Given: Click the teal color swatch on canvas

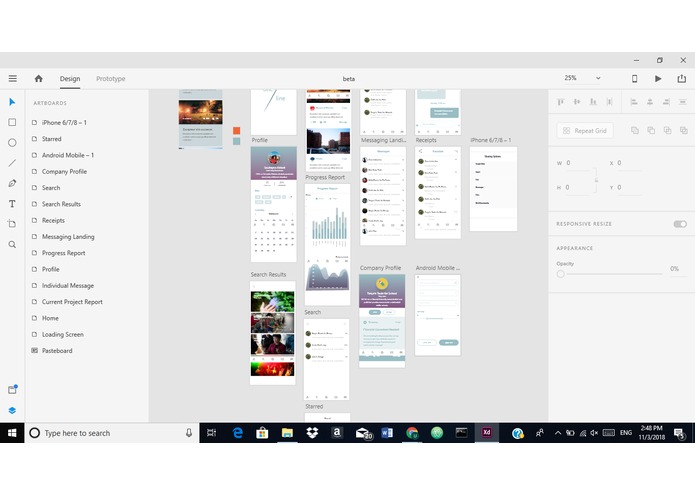Looking at the screenshot, I should pos(237,141).
